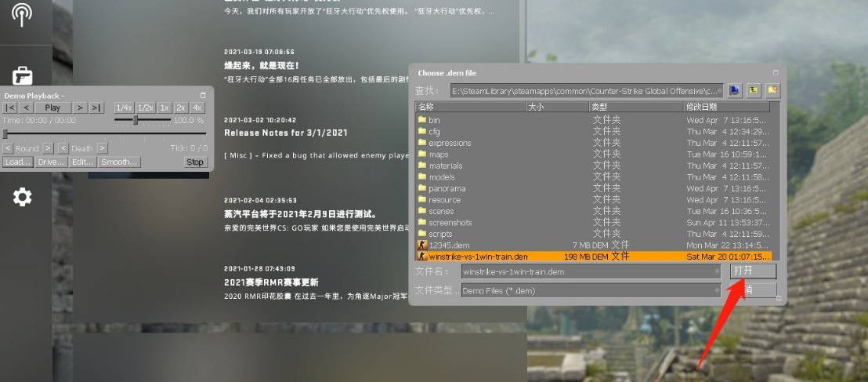This screenshot has height=382, width=868.
Task: Select the cfg folder
Action: [x=594, y=132]
